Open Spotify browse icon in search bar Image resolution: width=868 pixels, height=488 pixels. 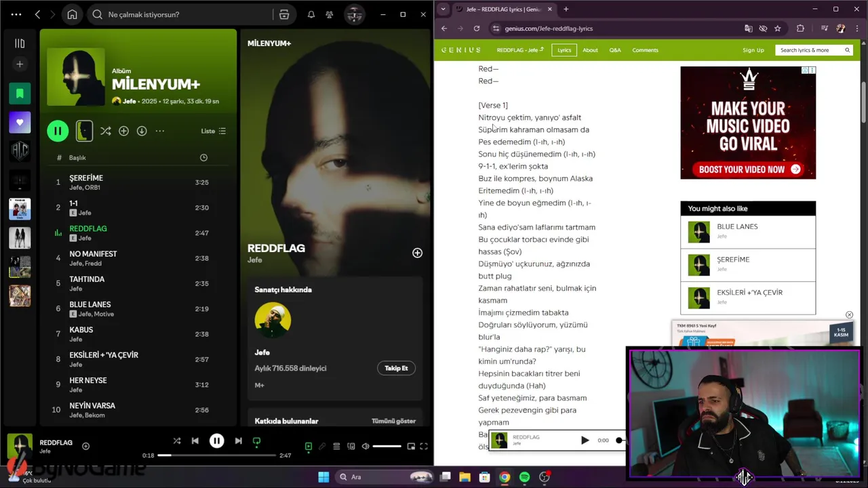(x=284, y=14)
